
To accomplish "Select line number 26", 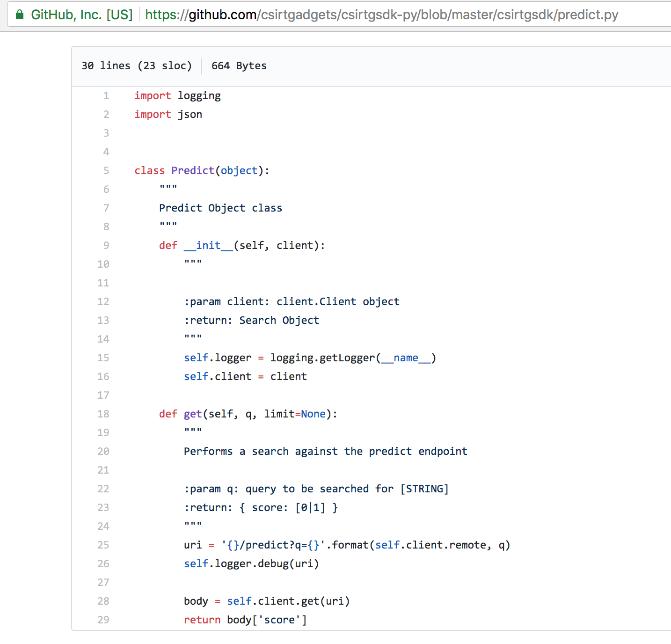I will 103,564.
